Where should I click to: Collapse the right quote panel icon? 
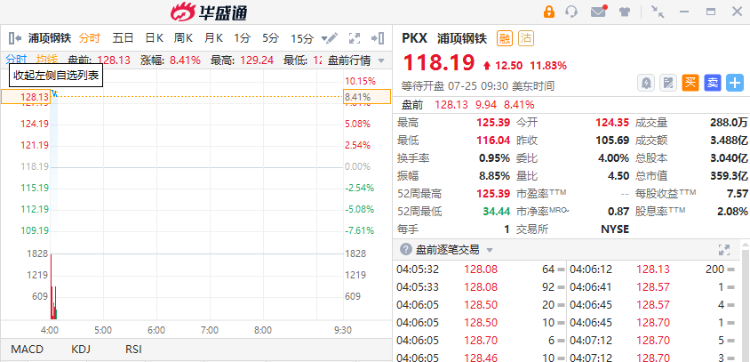[x=378, y=38]
